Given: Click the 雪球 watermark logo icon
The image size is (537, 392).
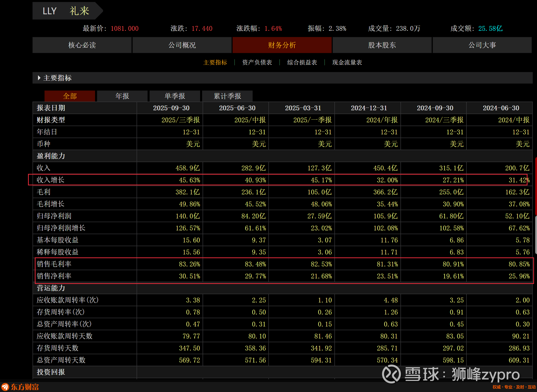Looking at the screenshot, I should coord(391,374).
